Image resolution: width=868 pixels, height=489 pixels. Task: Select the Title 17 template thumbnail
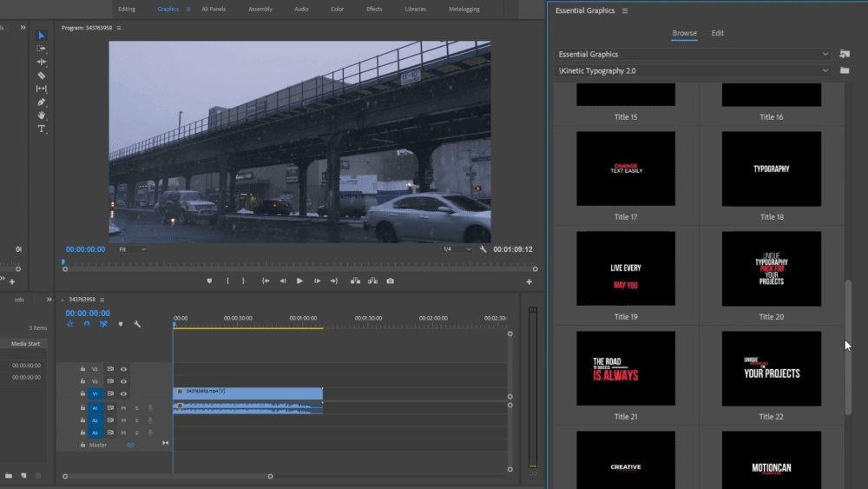(x=626, y=169)
